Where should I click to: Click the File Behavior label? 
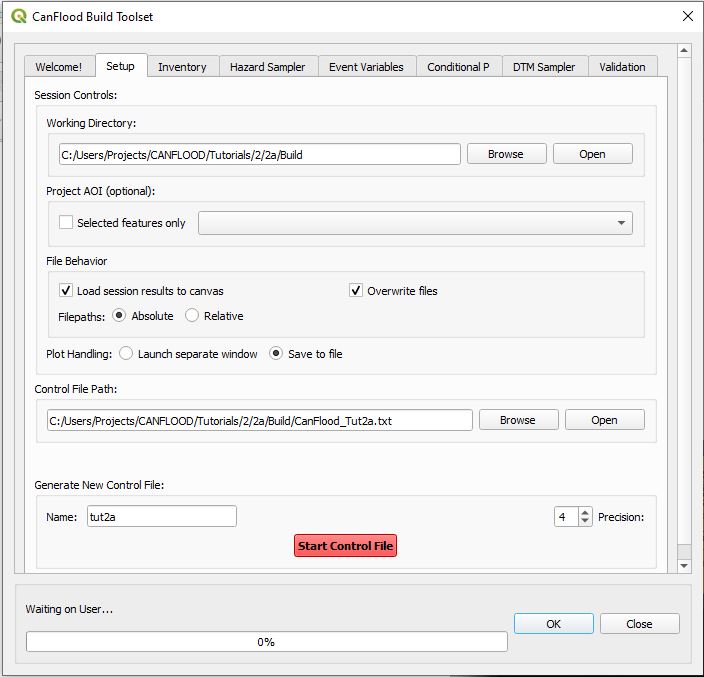click(x=77, y=261)
